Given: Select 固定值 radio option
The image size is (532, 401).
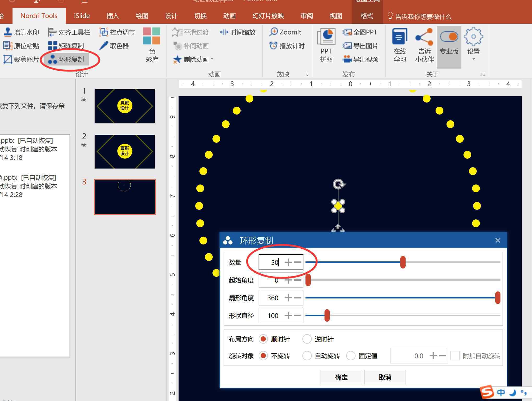Looking at the screenshot, I should [351, 356].
